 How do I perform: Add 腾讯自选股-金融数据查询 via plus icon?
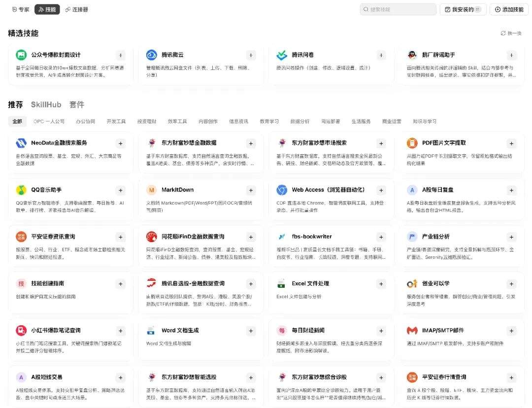251,284
